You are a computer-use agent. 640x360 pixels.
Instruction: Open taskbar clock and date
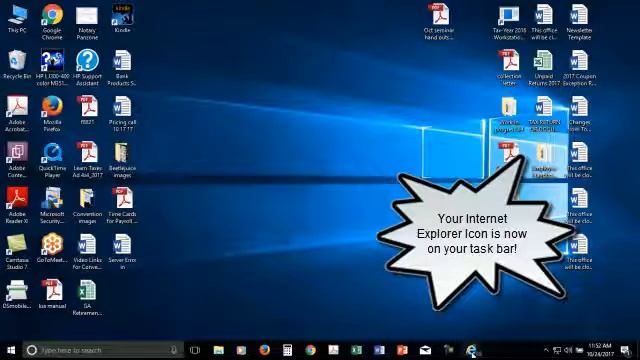pyautogui.click(x=600, y=350)
